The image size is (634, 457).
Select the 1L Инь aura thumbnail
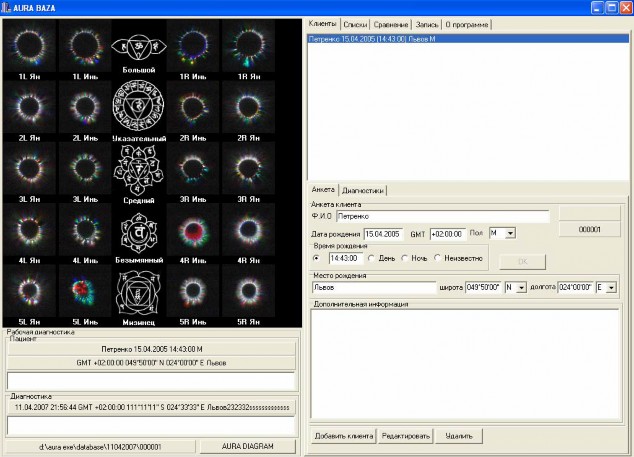(x=85, y=46)
